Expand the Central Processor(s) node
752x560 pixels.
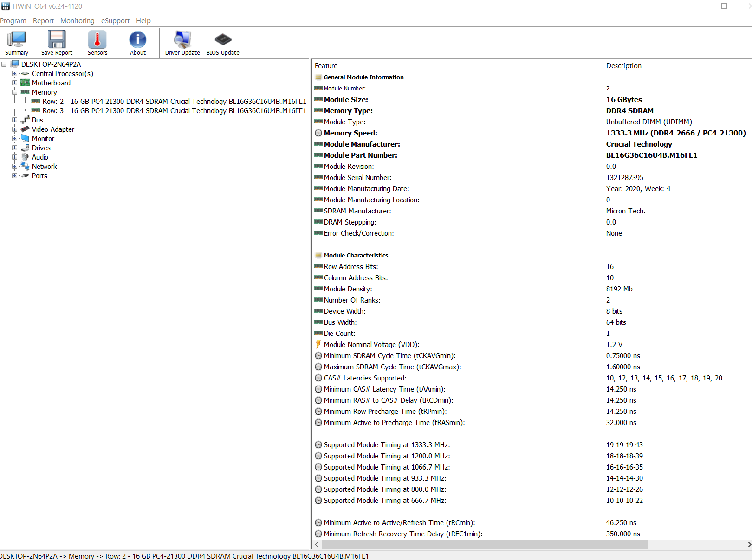14,74
